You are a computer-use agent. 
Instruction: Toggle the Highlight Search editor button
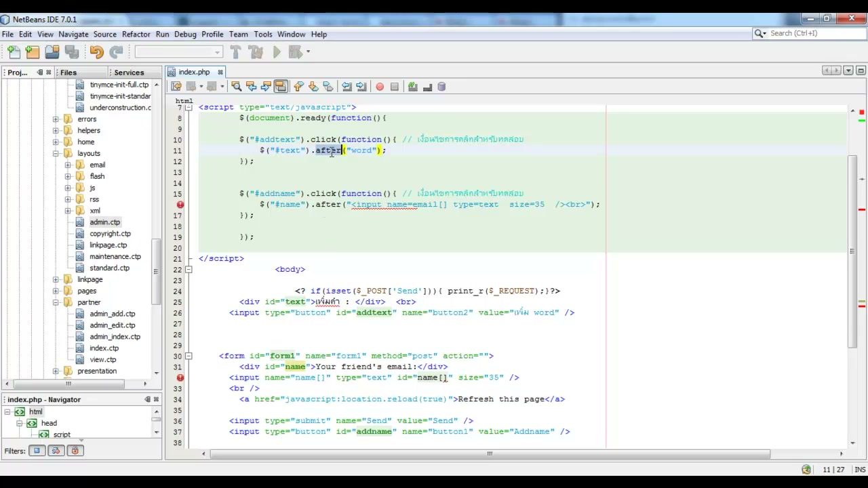point(281,87)
